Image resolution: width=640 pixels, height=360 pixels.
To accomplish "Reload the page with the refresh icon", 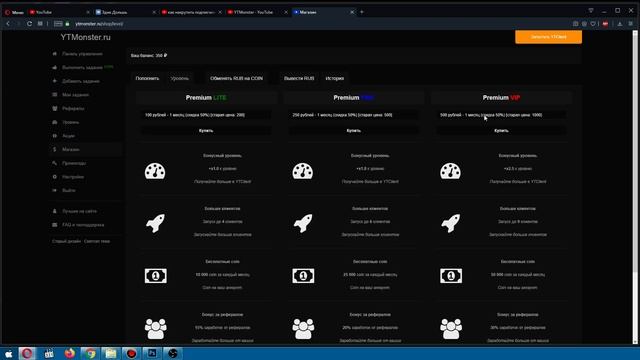I will point(29,24).
